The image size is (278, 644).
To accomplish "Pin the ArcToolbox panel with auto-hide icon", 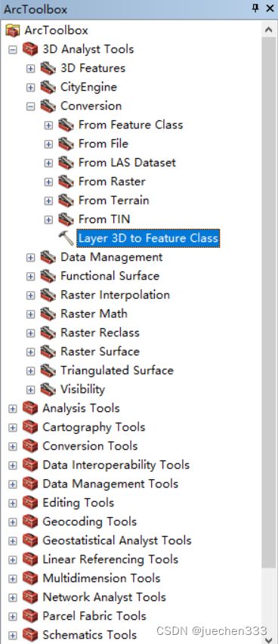I will 256,8.
